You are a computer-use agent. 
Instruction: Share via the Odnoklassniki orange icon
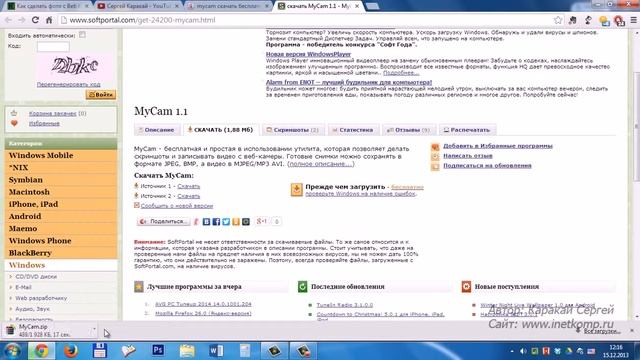pyautogui.click(x=236, y=221)
